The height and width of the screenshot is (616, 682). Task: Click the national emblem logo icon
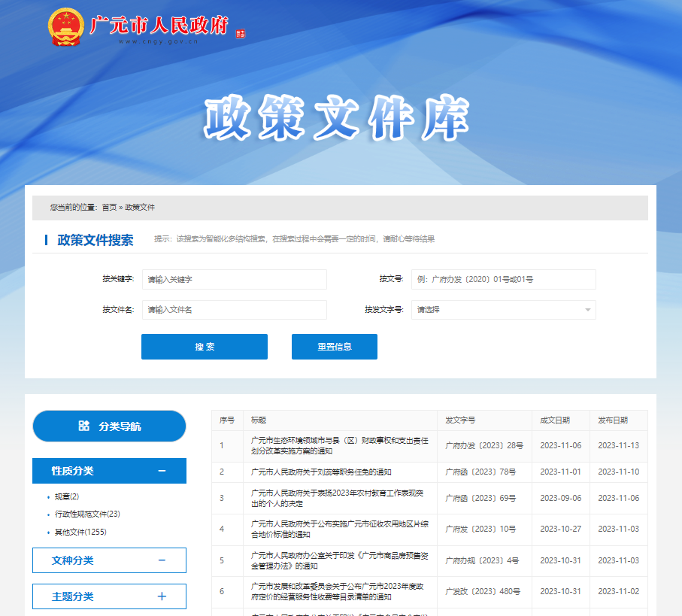65,28
